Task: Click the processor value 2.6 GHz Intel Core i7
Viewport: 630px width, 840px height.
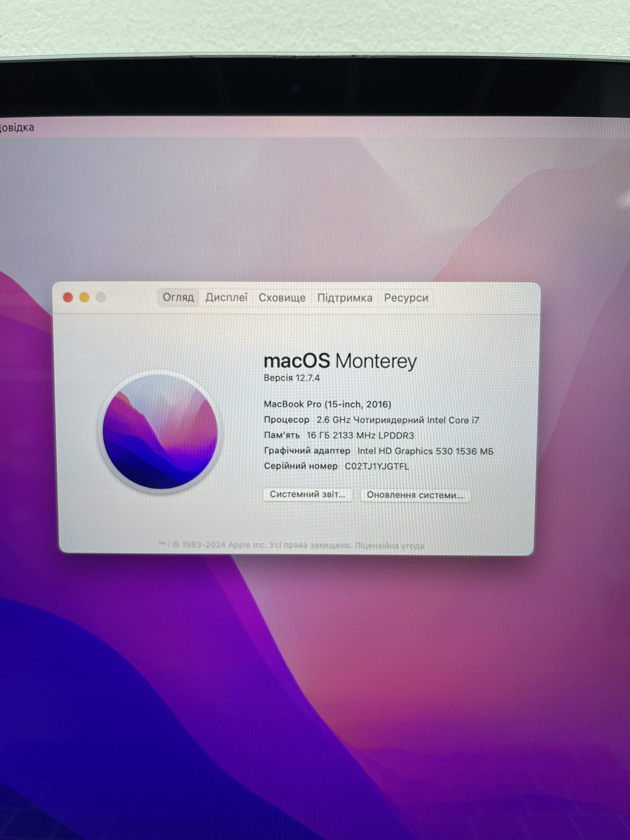Action: tap(398, 420)
